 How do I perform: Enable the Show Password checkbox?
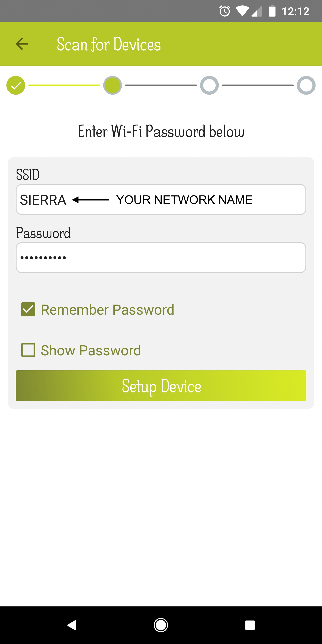pos(28,350)
